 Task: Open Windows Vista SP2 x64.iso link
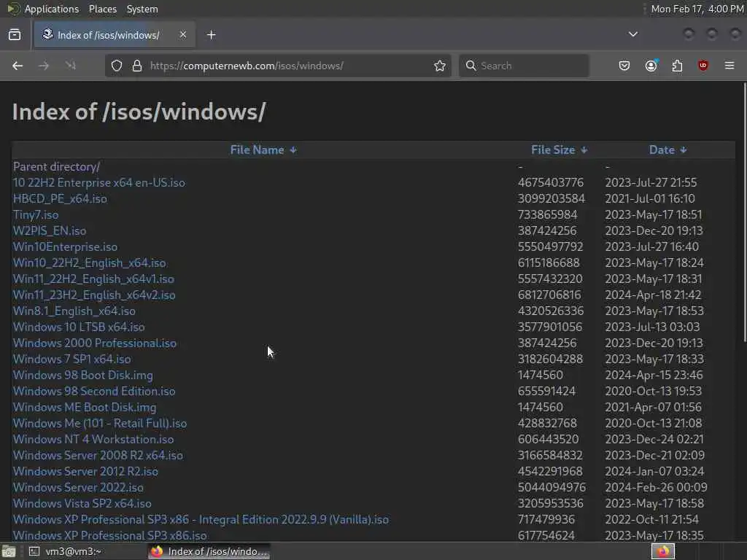(82, 503)
